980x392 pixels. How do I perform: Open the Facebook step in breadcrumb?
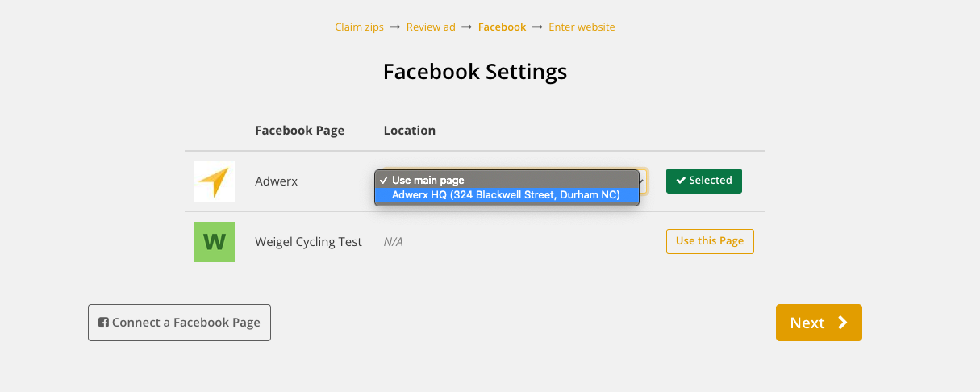coord(502,27)
